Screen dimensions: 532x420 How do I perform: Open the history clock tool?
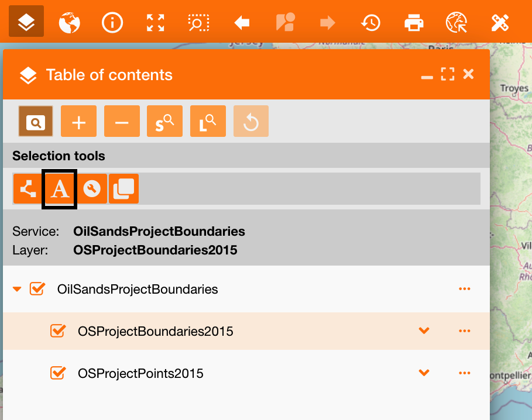click(370, 23)
